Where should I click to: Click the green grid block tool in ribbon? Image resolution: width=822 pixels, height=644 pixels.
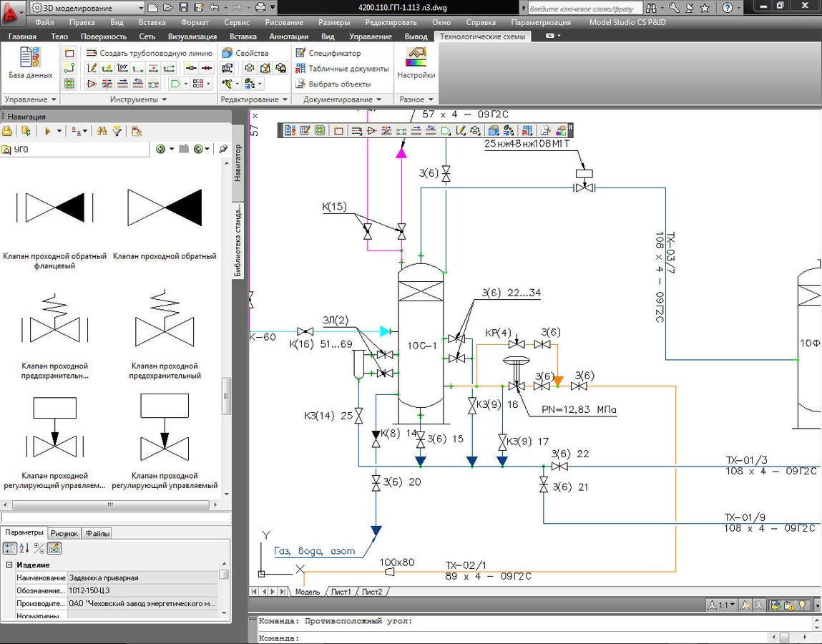[x=69, y=84]
